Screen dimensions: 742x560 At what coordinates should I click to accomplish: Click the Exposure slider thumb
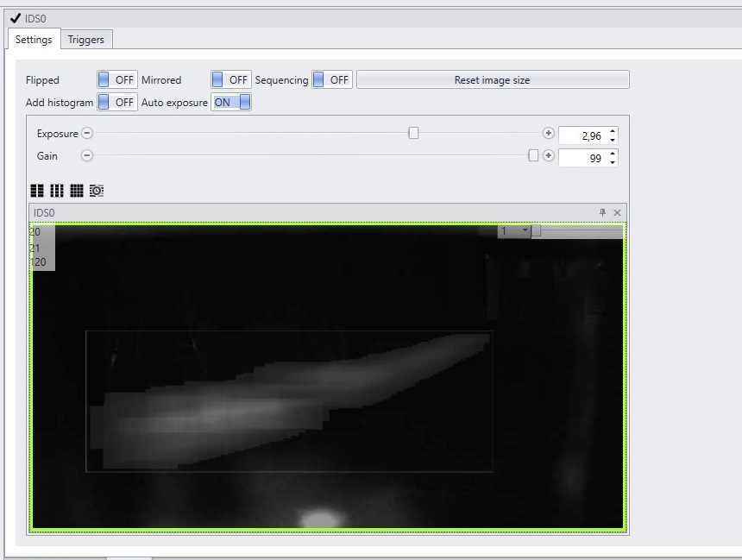tap(413, 133)
